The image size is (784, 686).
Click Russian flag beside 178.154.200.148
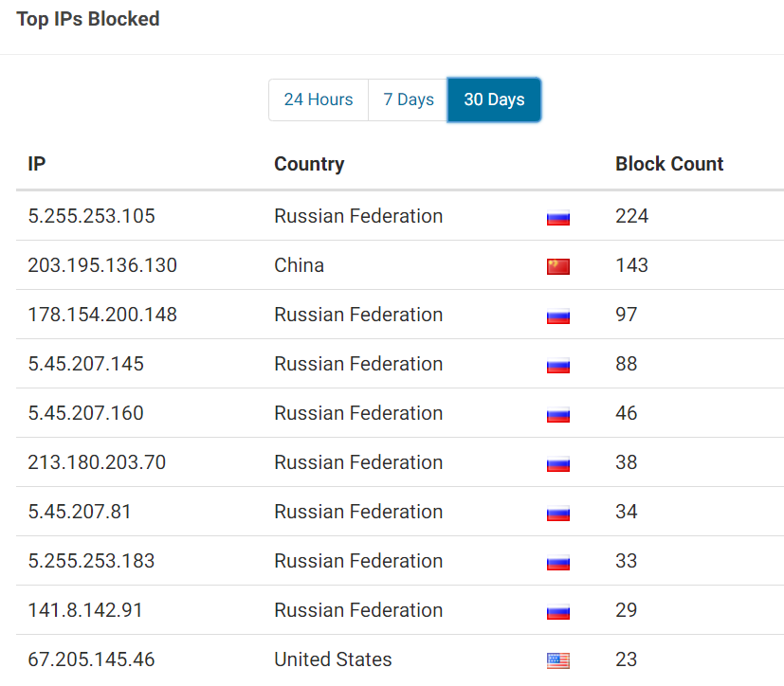[558, 316]
